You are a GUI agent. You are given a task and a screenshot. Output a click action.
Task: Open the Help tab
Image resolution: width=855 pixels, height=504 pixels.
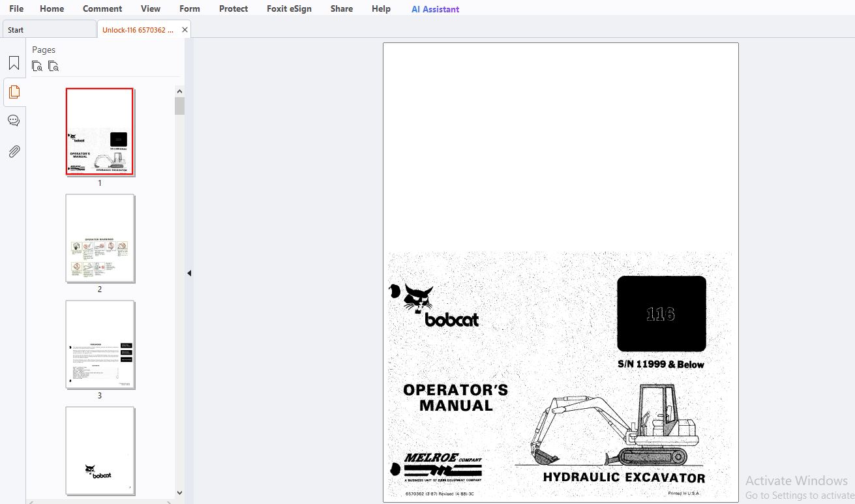(x=381, y=8)
